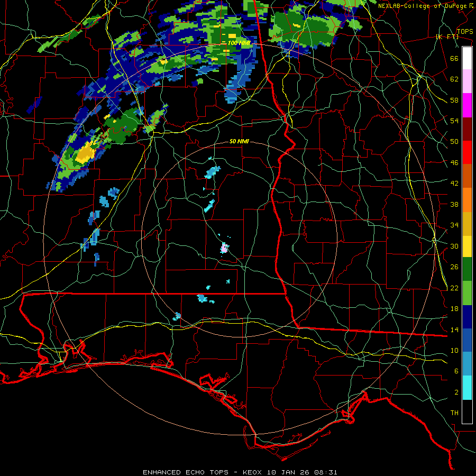476x476 pixels.
Task: Click the "14" legend label
Action: 454,329
